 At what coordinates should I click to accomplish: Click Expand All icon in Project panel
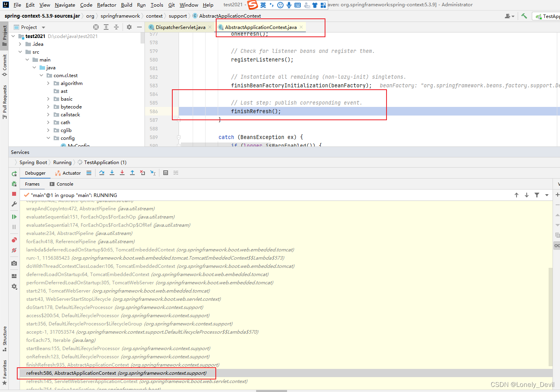tap(106, 27)
